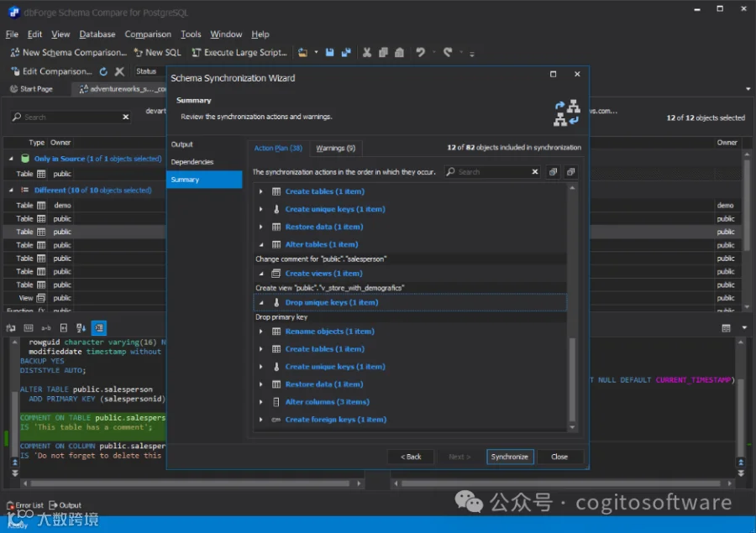
Task: Click the X icon beside Refresh
Action: click(119, 71)
